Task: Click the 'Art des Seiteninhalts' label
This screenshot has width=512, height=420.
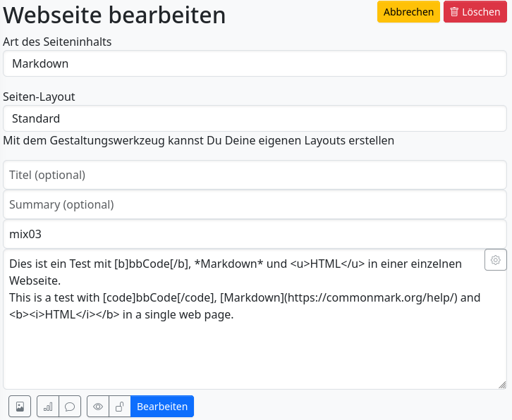Action: click(57, 42)
